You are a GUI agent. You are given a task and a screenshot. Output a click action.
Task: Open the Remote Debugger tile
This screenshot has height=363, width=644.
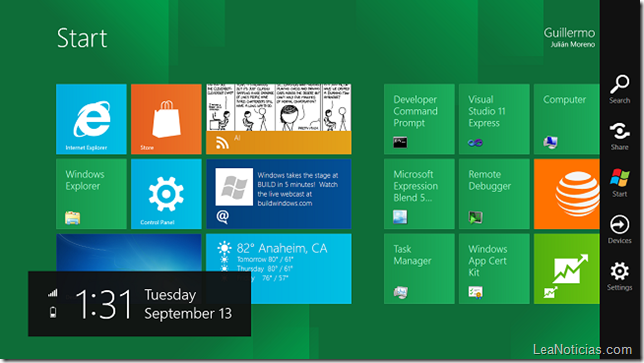pyautogui.click(x=494, y=194)
